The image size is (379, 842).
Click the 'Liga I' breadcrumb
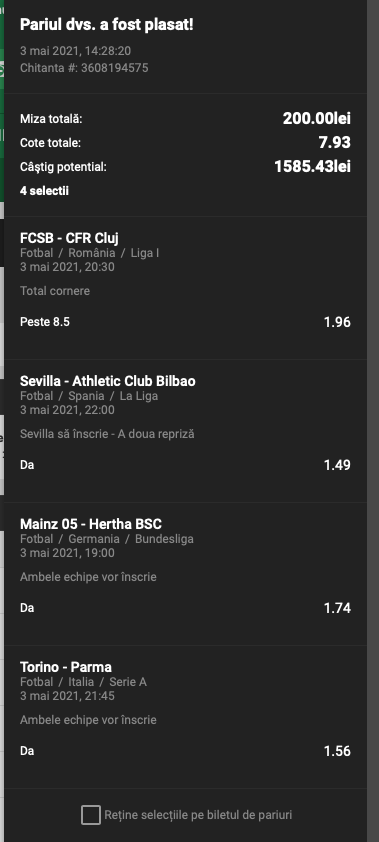[x=145, y=253]
